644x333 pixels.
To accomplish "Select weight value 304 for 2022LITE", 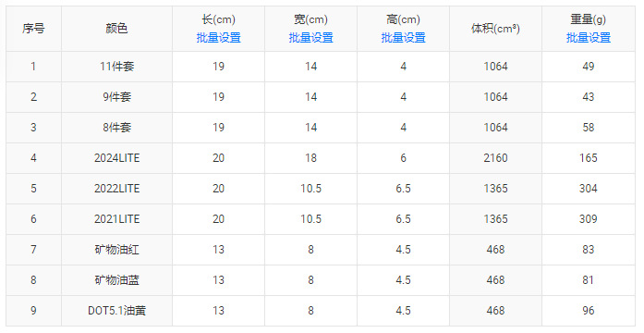I will click(589, 189).
